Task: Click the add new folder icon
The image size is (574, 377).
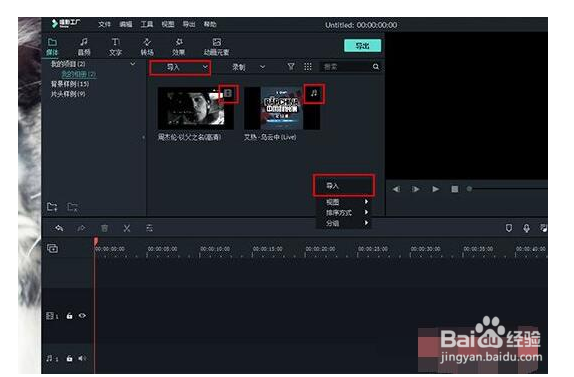Action: (x=52, y=207)
